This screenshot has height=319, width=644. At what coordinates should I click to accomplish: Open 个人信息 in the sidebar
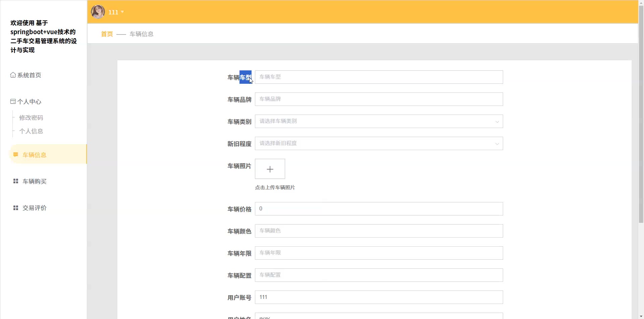[31, 131]
